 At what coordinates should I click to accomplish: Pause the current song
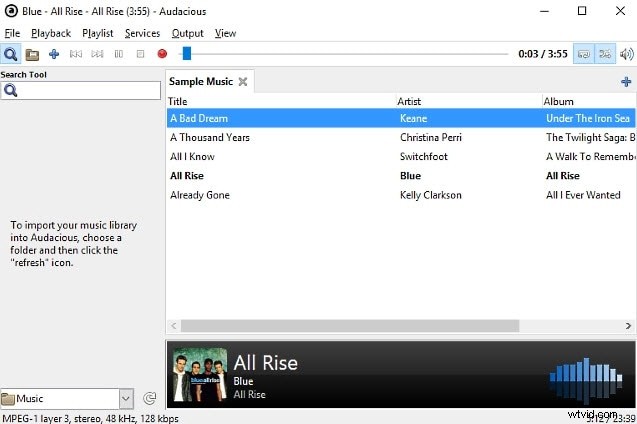(119, 54)
